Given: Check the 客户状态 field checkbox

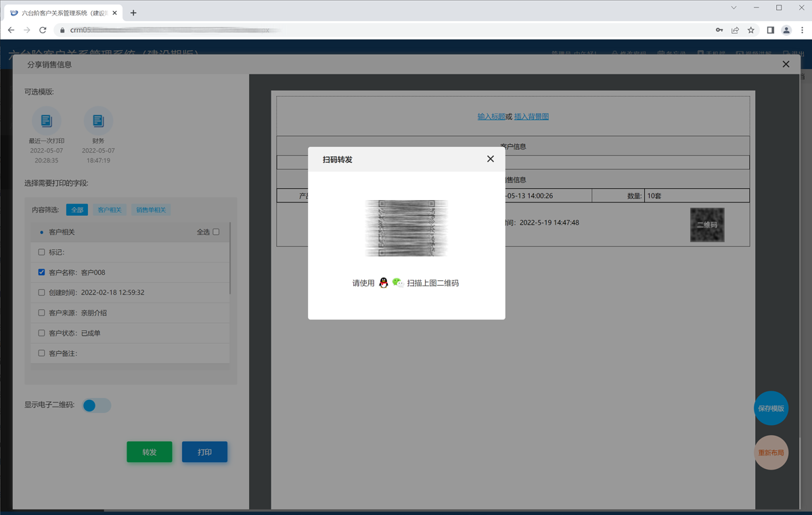Looking at the screenshot, I should pyautogui.click(x=42, y=333).
